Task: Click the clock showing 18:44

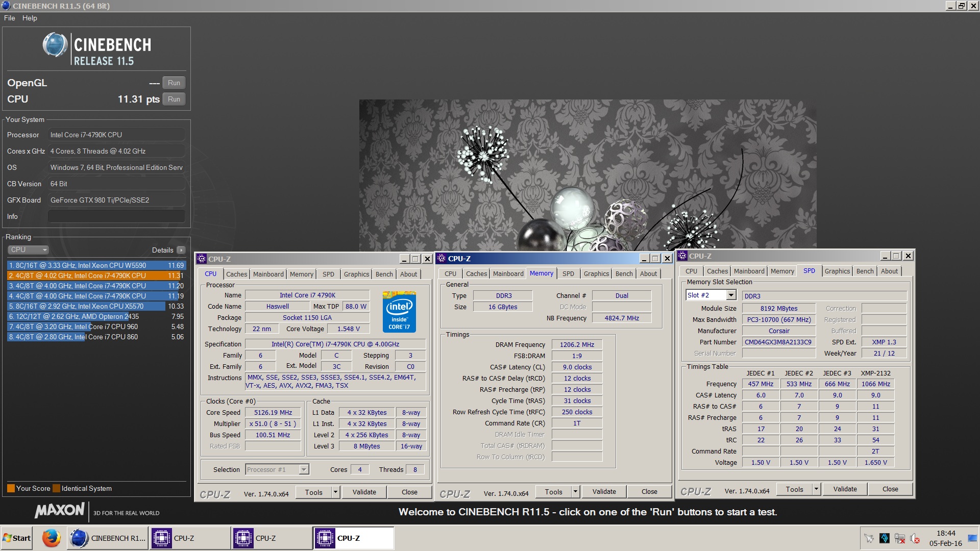Action: click(946, 533)
